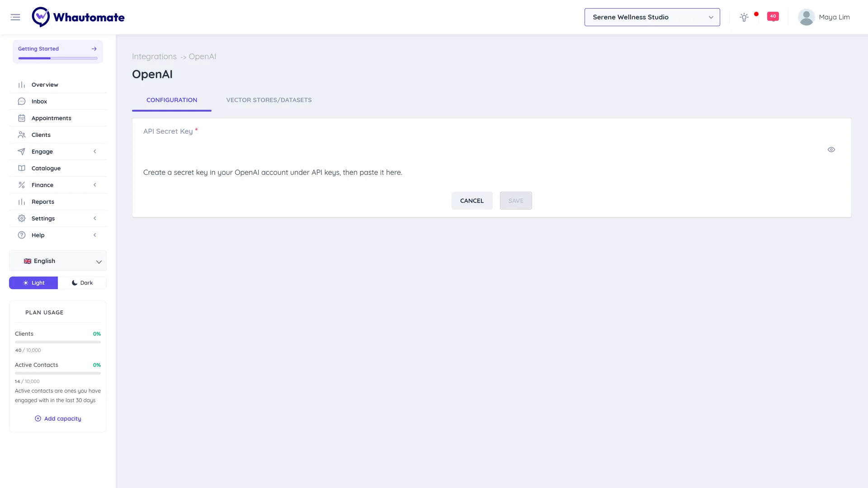Screen dimensions: 868x488
Task: Click the Overview bar chart icon
Action: (22, 84)
